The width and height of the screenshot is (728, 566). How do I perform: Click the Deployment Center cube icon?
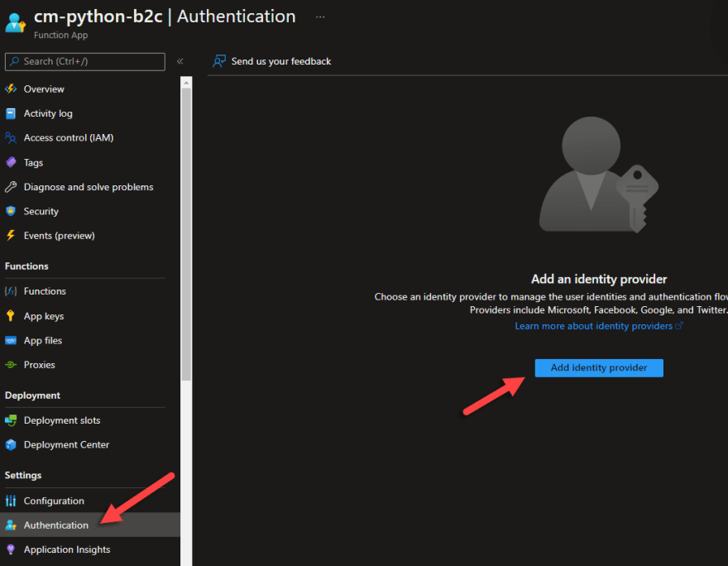(x=11, y=445)
